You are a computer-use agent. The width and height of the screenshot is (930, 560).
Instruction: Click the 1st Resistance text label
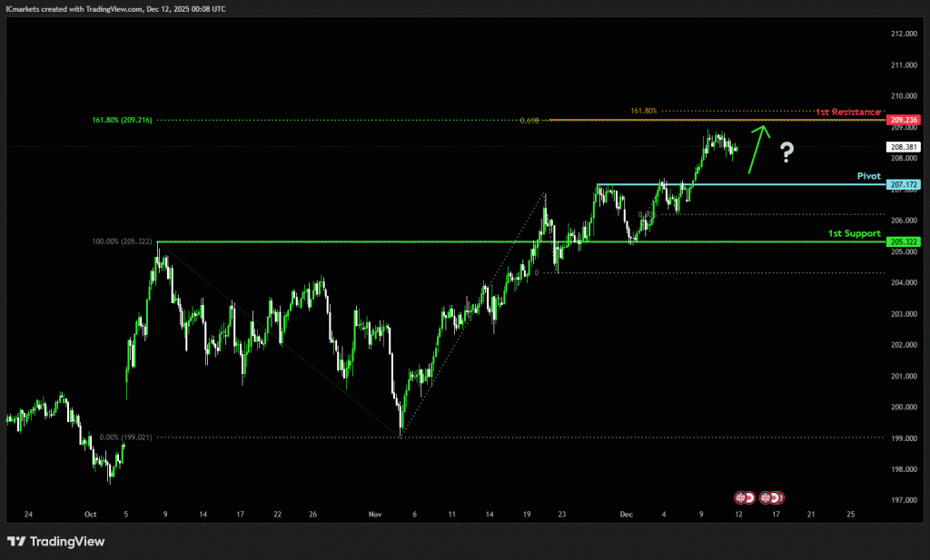point(847,112)
